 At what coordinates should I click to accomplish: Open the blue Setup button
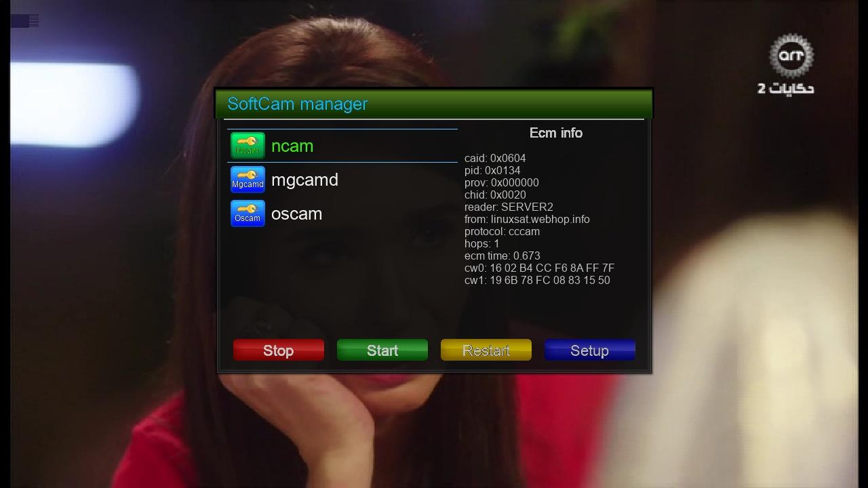tap(590, 350)
